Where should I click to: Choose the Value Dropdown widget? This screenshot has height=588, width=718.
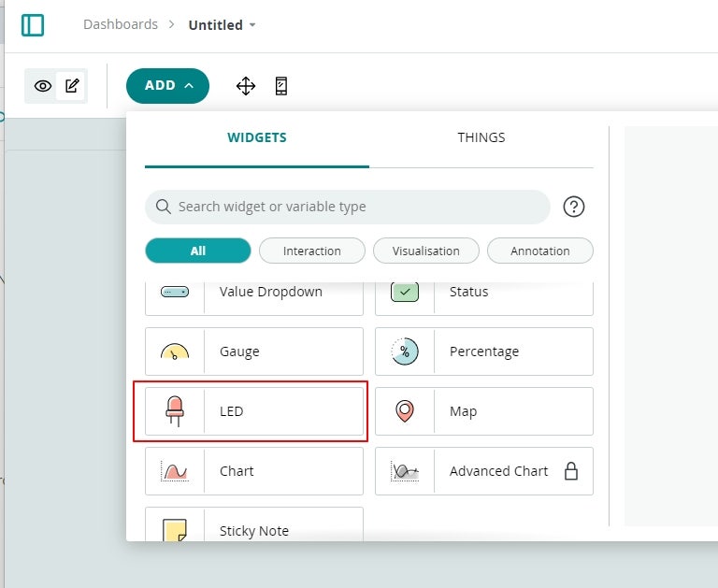[x=254, y=296]
